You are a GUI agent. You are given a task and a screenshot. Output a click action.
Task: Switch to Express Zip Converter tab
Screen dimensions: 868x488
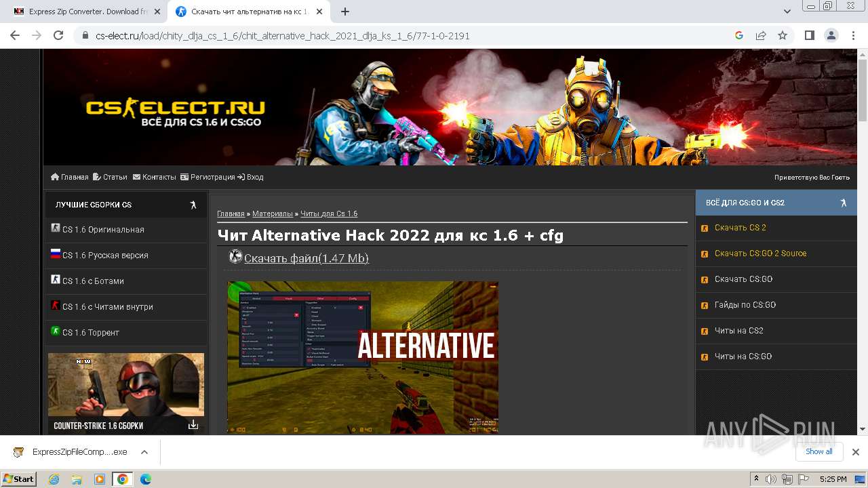click(85, 12)
